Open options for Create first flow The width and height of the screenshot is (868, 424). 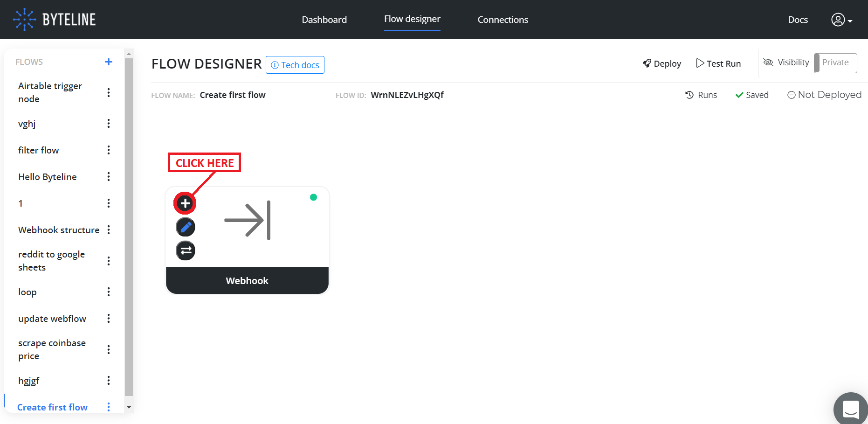pos(109,407)
